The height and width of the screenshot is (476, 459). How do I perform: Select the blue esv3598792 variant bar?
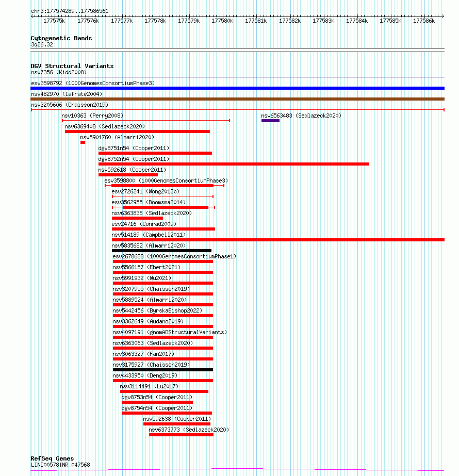click(x=237, y=88)
